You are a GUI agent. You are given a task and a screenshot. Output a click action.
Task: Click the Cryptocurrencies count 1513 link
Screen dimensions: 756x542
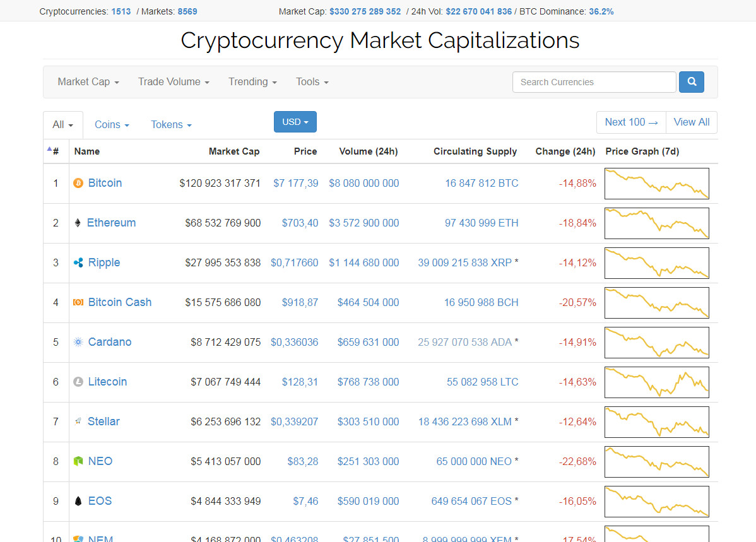click(121, 11)
